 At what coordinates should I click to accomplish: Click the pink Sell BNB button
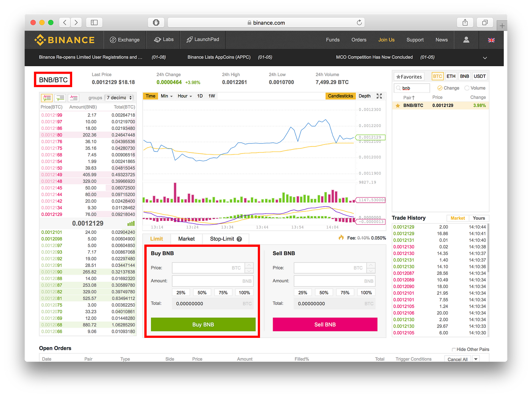coord(325,325)
